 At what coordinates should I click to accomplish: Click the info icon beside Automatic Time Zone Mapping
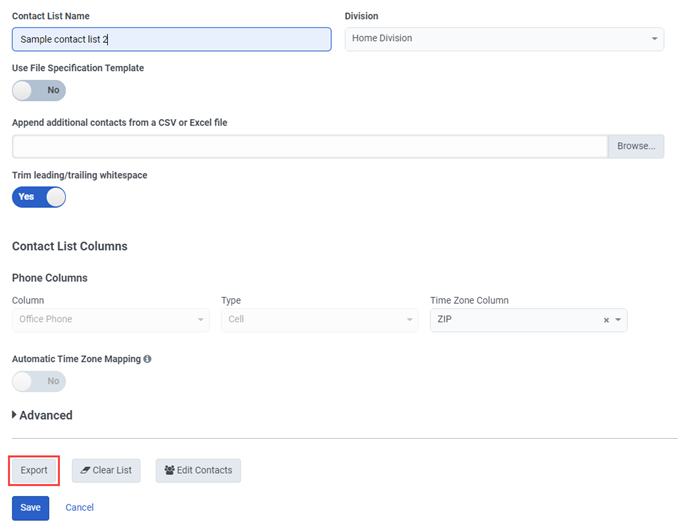click(x=147, y=359)
